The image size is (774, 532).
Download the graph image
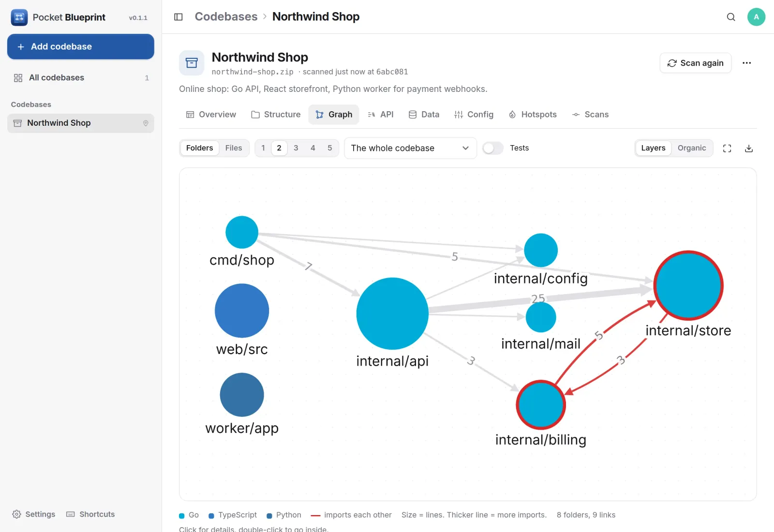pyautogui.click(x=749, y=148)
